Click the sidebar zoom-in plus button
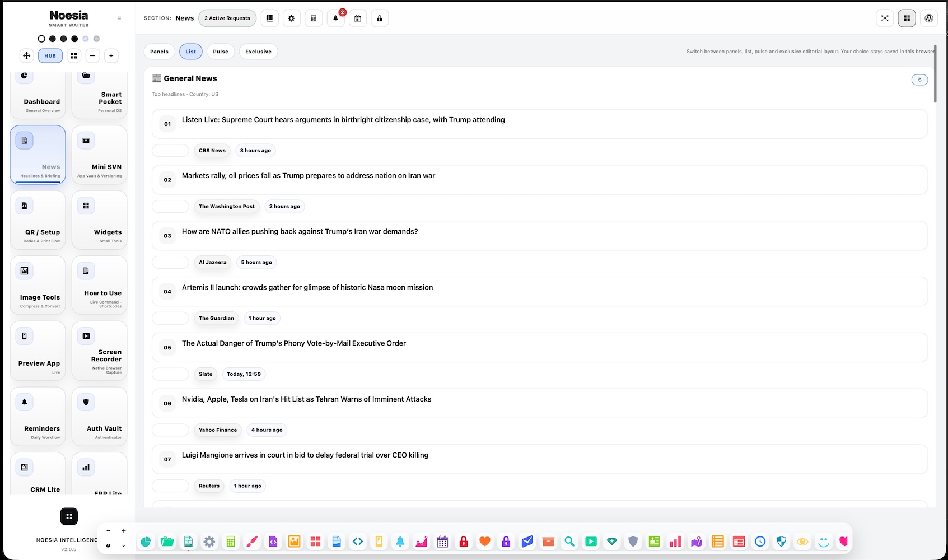Screen dimensions: 948x560 point(111,56)
